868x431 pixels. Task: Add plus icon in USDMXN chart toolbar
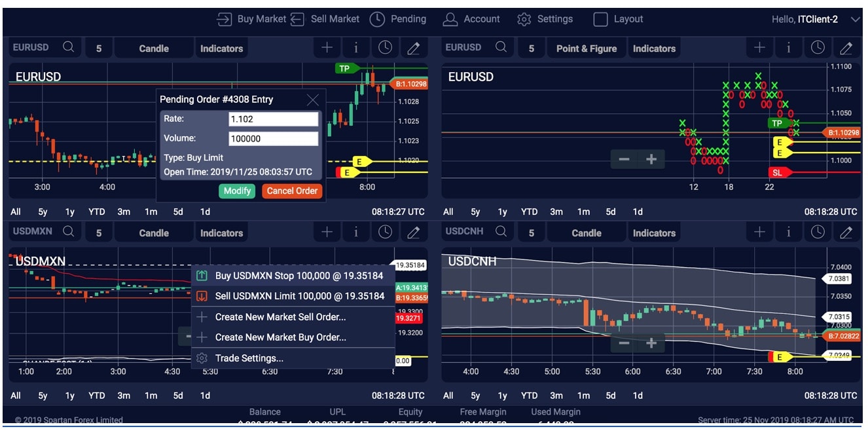coord(327,232)
